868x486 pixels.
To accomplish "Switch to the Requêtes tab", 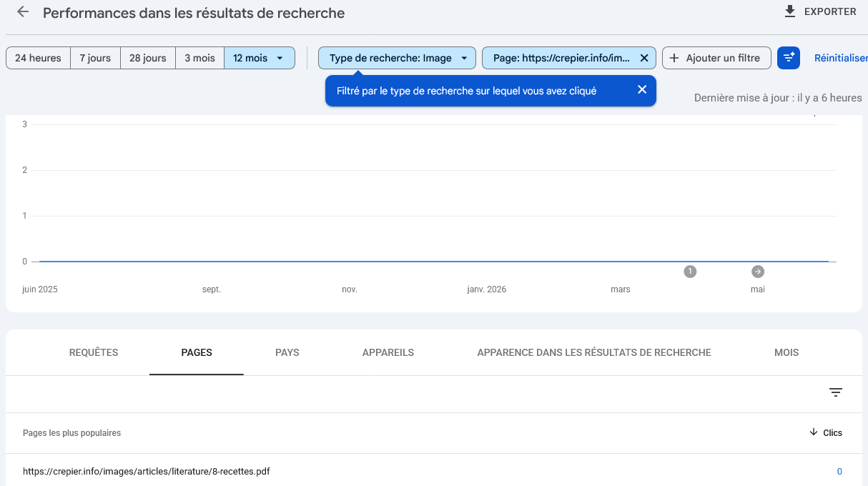I will (x=94, y=352).
